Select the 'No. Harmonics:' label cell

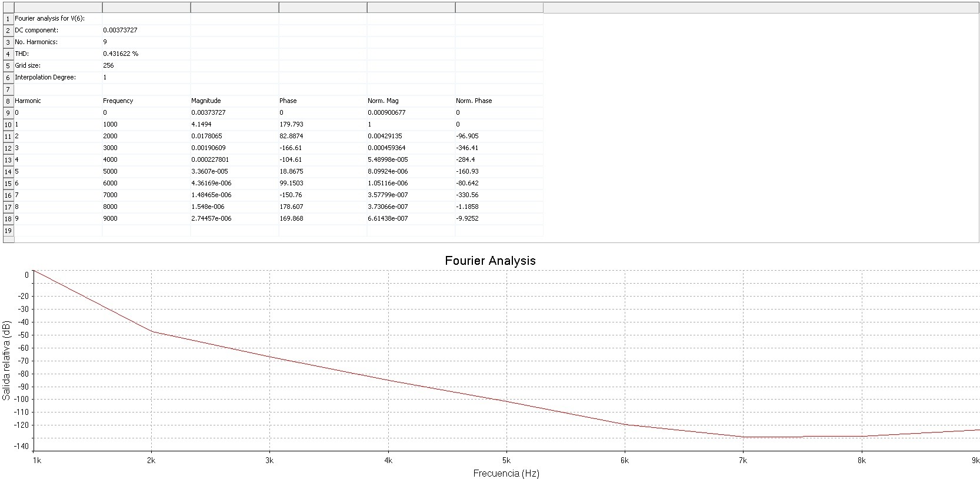click(x=58, y=42)
